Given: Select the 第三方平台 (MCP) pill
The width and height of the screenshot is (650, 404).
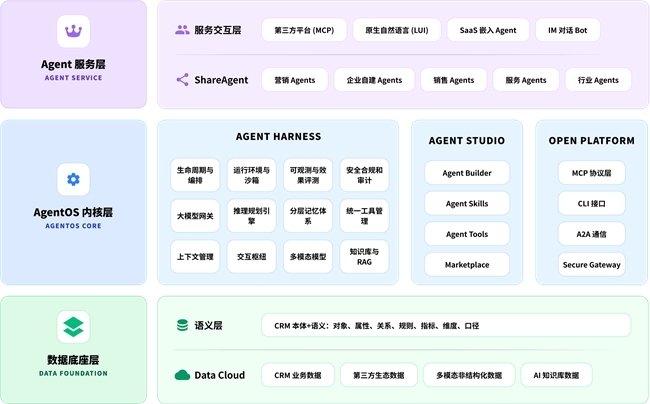Looking at the screenshot, I should (304, 30).
